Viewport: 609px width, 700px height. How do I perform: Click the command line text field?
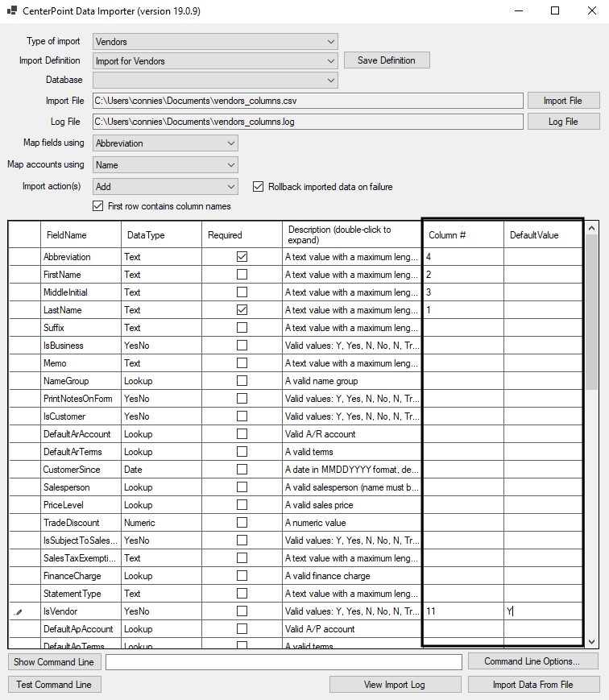tap(284, 662)
